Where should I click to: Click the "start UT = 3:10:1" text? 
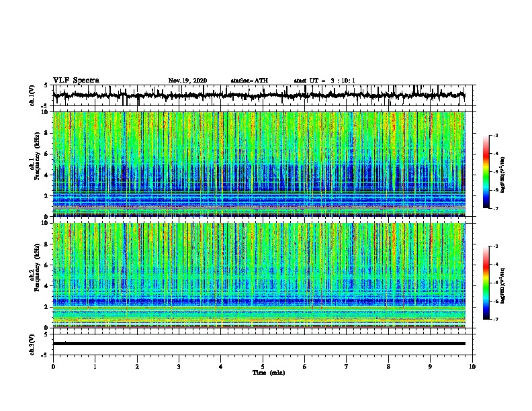(324, 81)
